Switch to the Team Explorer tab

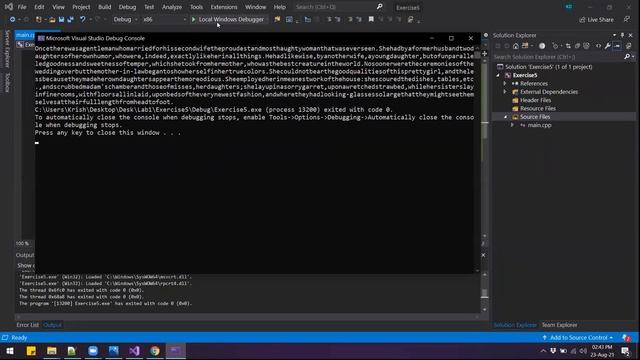pos(560,325)
